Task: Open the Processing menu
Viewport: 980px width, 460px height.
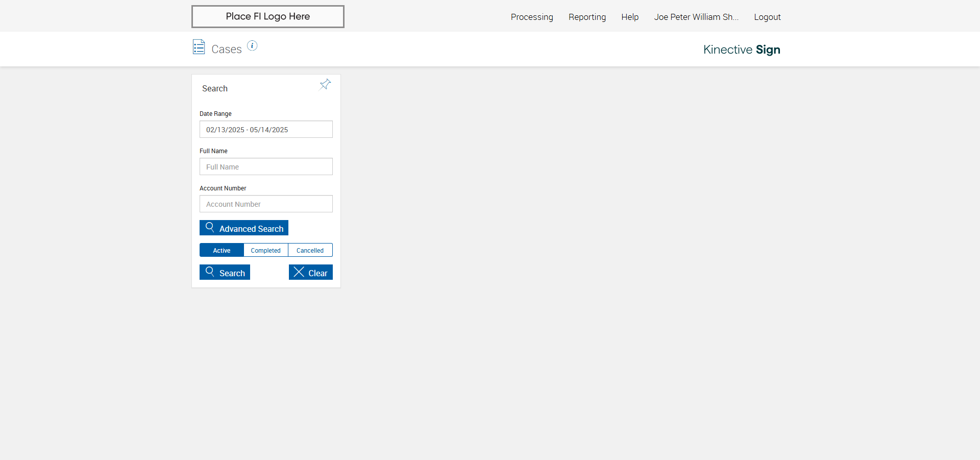Action: [x=532, y=17]
